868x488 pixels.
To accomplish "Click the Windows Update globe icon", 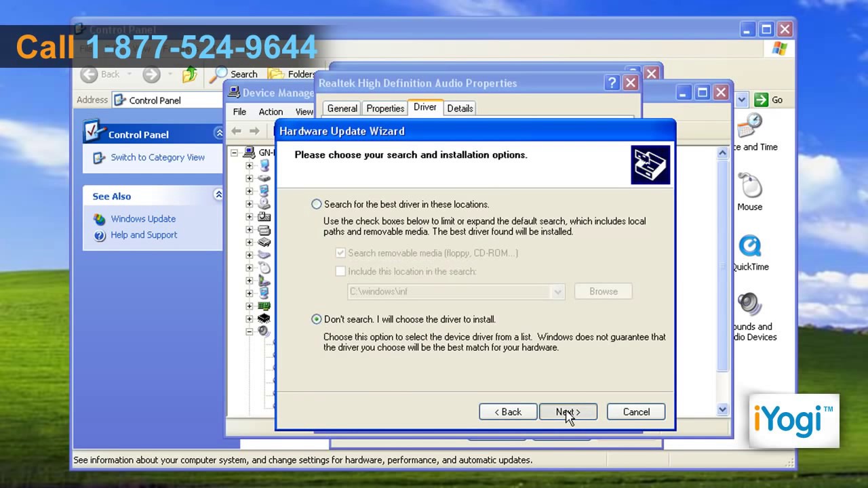I will 100,219.
